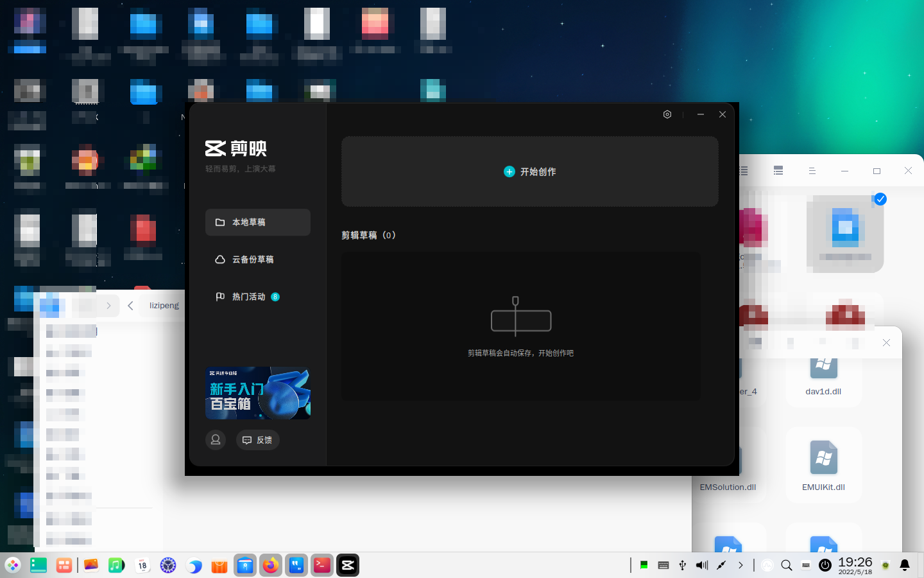Image resolution: width=924 pixels, height=578 pixels.
Task: Open the settings gear in the CapCut window
Action: click(x=667, y=114)
